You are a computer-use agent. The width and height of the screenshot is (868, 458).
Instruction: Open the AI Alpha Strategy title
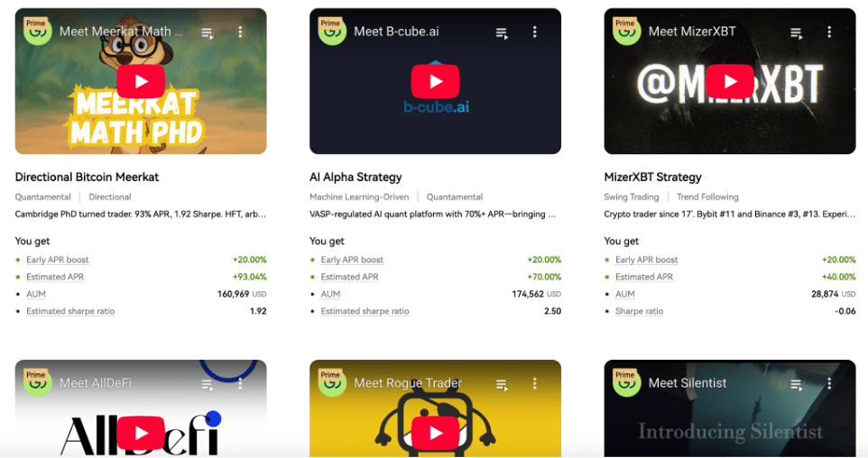[356, 177]
